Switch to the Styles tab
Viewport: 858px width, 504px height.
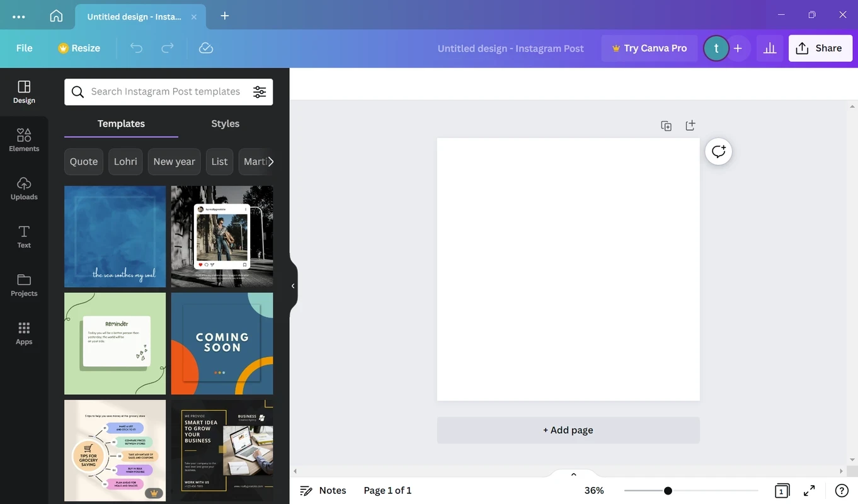225,123
